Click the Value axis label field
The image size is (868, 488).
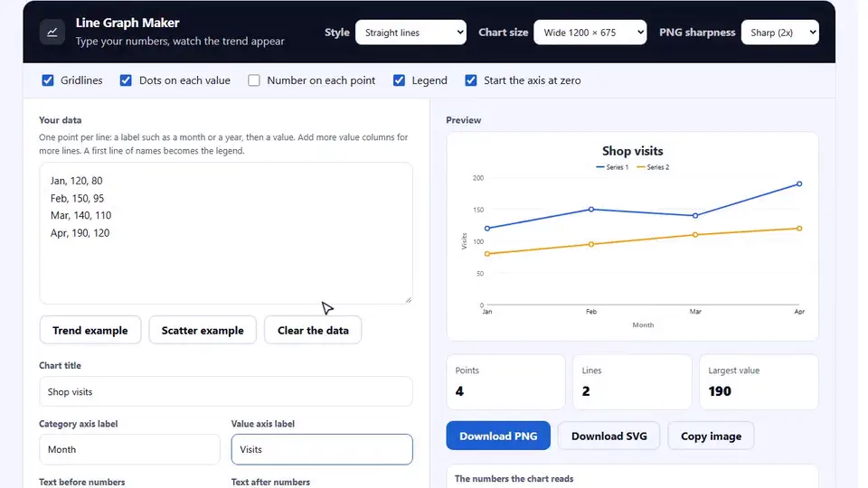pyautogui.click(x=322, y=449)
